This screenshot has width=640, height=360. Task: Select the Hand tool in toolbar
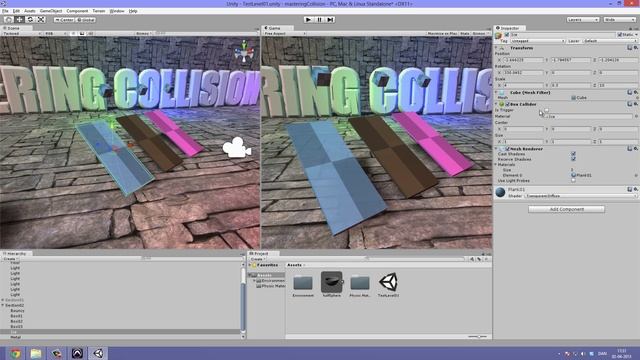click(x=8, y=20)
